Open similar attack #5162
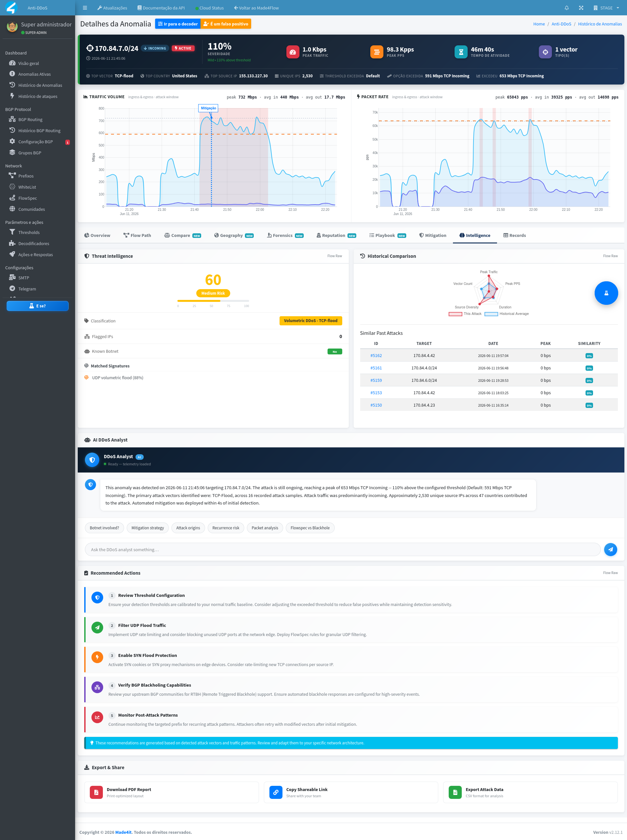627x840 pixels. coord(376,355)
